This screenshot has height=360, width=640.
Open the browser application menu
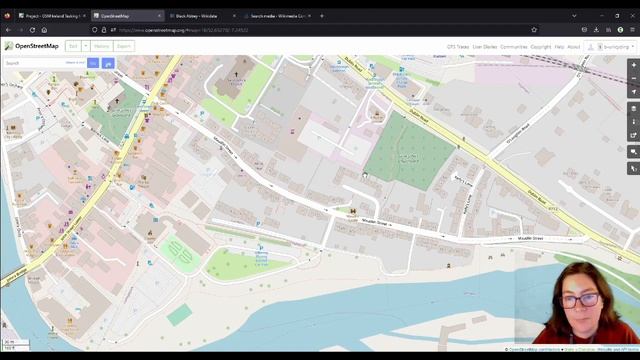tap(633, 30)
